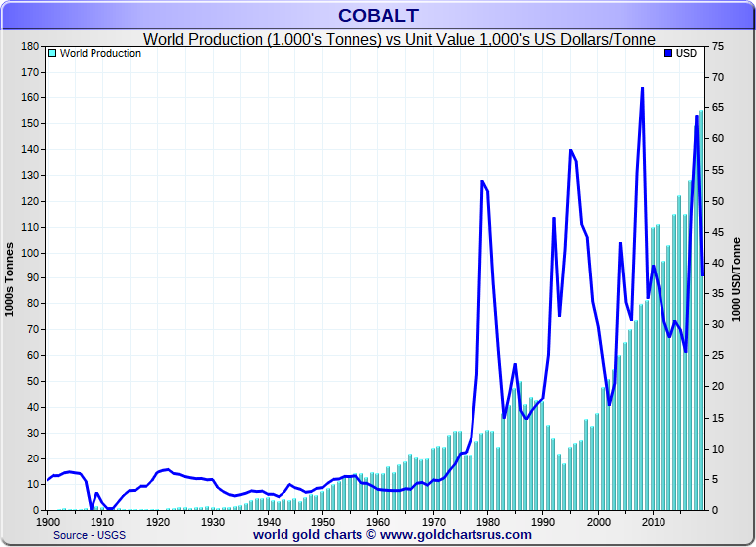Click the blue line peak near 1995
Image resolution: width=756 pixels, height=547 pixels.
pyautogui.click(x=570, y=150)
